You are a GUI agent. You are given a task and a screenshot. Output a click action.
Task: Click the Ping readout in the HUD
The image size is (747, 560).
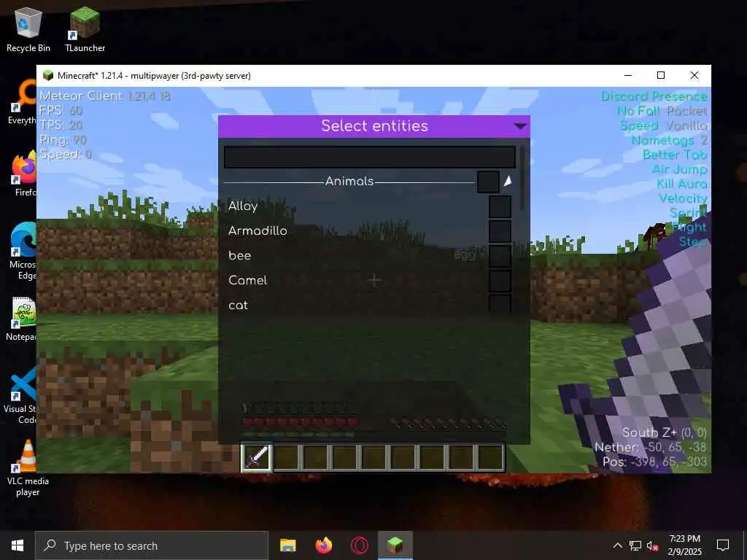[63, 140]
